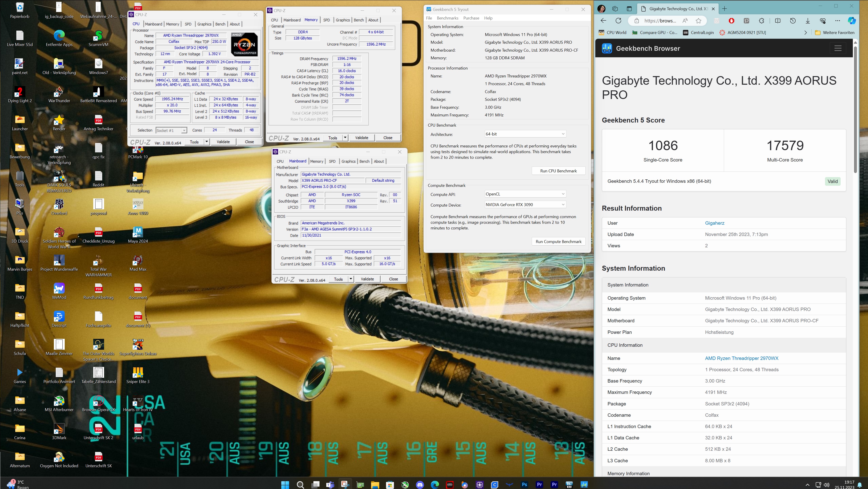Show hidden system tray icons chevron
The width and height of the screenshot is (868, 489).
[x=807, y=485]
